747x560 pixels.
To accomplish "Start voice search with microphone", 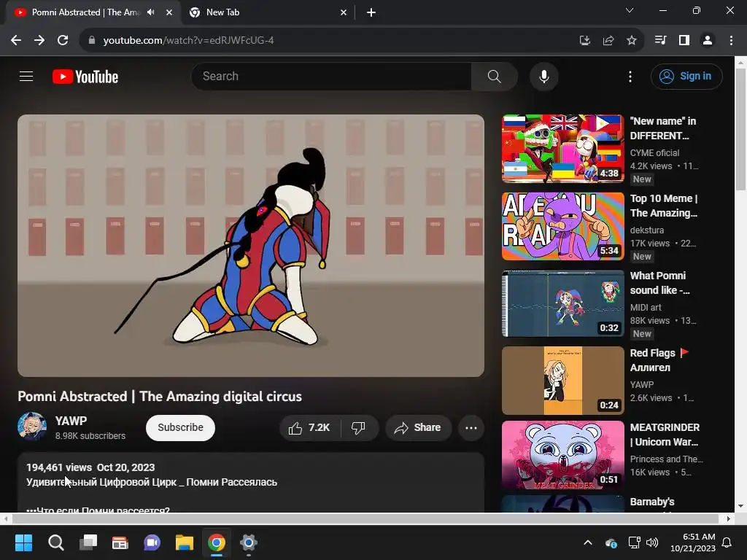I will tap(543, 76).
